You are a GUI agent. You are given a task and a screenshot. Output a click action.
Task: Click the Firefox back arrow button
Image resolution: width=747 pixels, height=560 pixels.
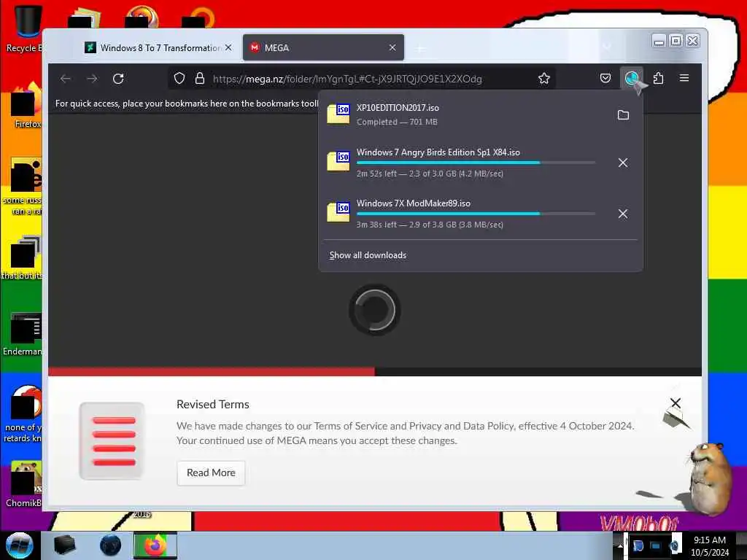click(x=66, y=79)
